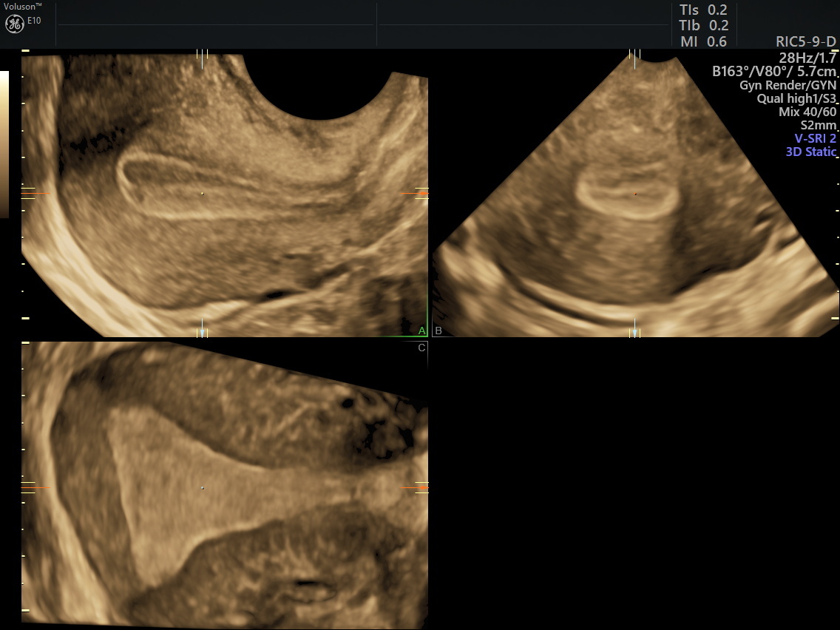
Task: Click the reference dot in plane C
Action: point(203,488)
